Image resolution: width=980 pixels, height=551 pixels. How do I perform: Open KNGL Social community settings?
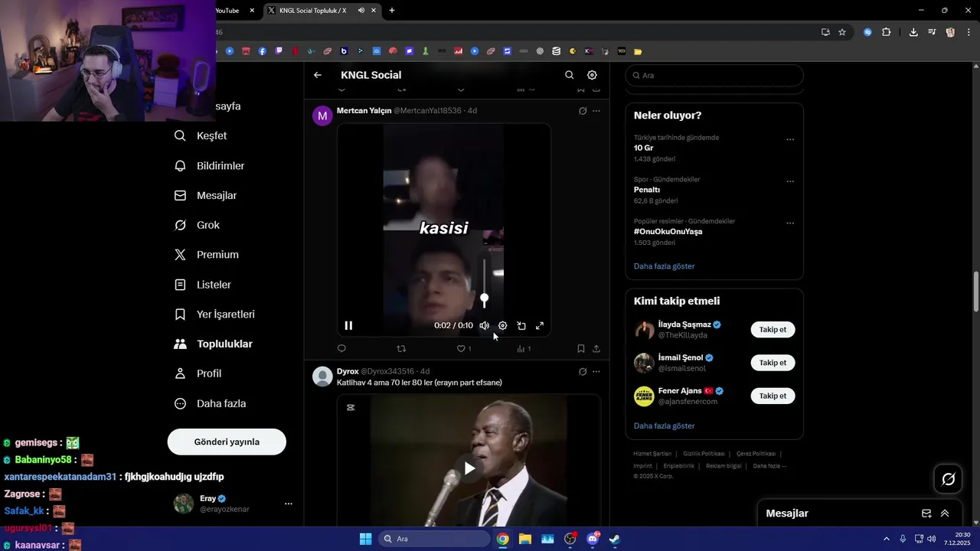592,75
